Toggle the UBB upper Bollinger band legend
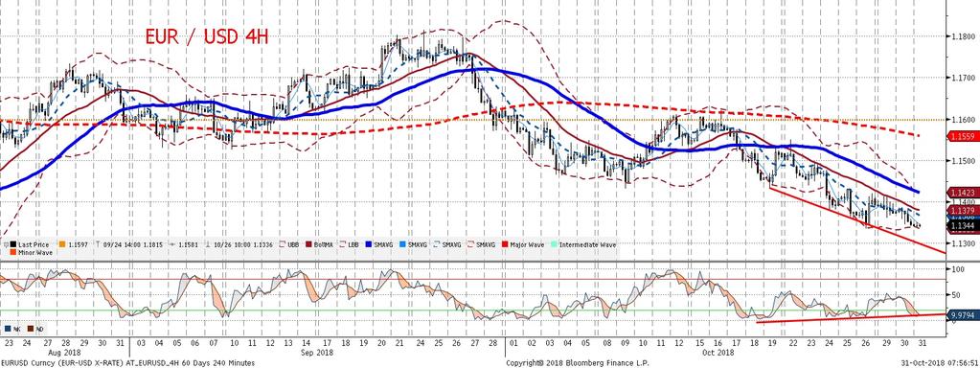The width and height of the screenshot is (980, 368). [288, 245]
